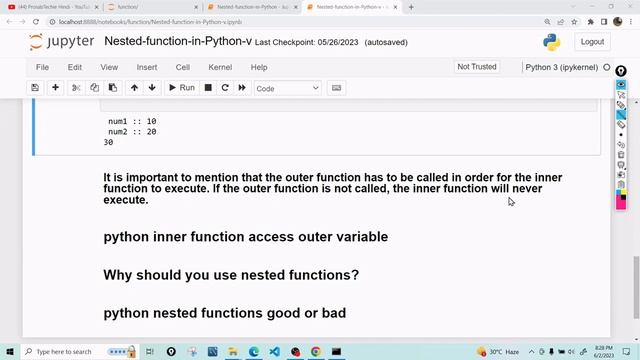Open the Help menu

coord(259,67)
